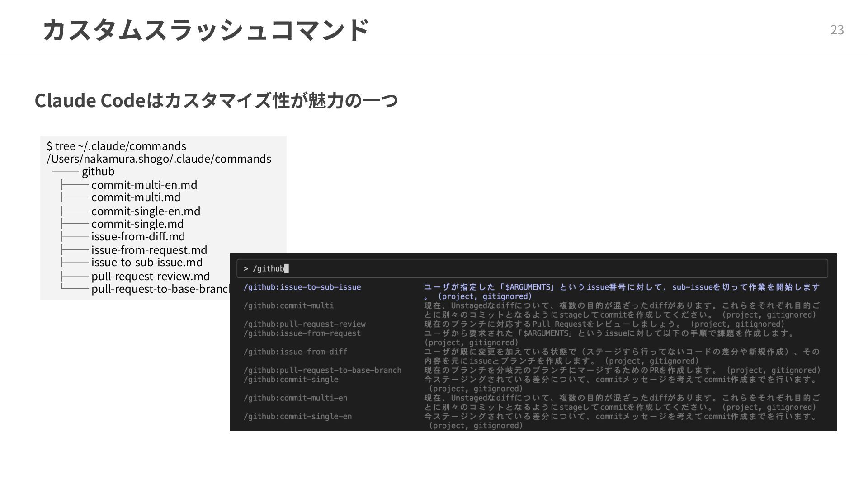868x488 pixels.
Task: Select /github:issue-from-diff suggestion
Action: tap(295, 352)
